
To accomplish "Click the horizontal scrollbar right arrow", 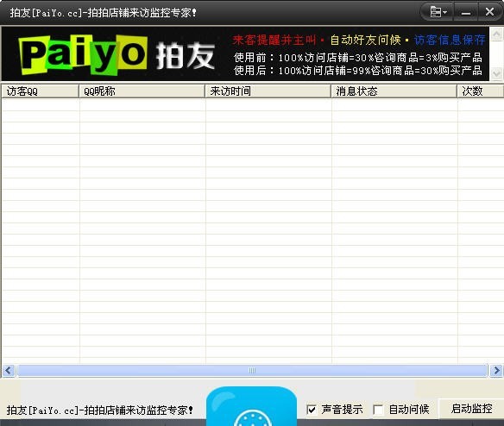I will coord(496,371).
